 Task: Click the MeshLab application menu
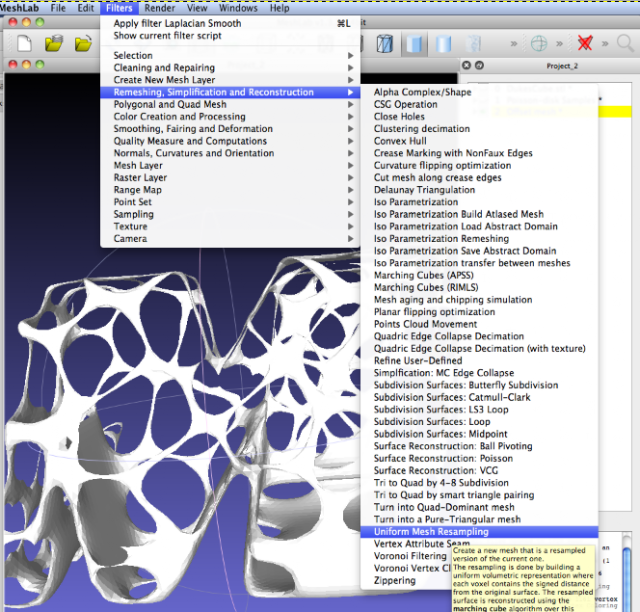pyautogui.click(x=19, y=8)
